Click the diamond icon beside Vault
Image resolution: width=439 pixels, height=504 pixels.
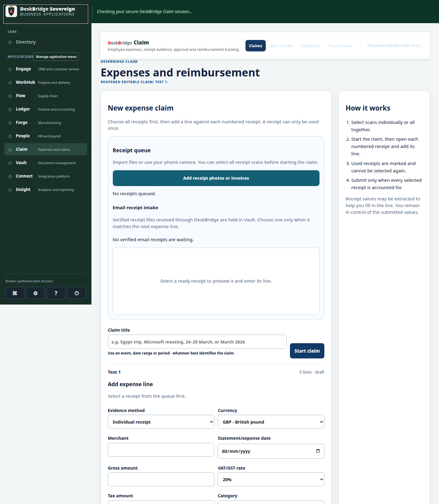pyautogui.click(x=10, y=163)
